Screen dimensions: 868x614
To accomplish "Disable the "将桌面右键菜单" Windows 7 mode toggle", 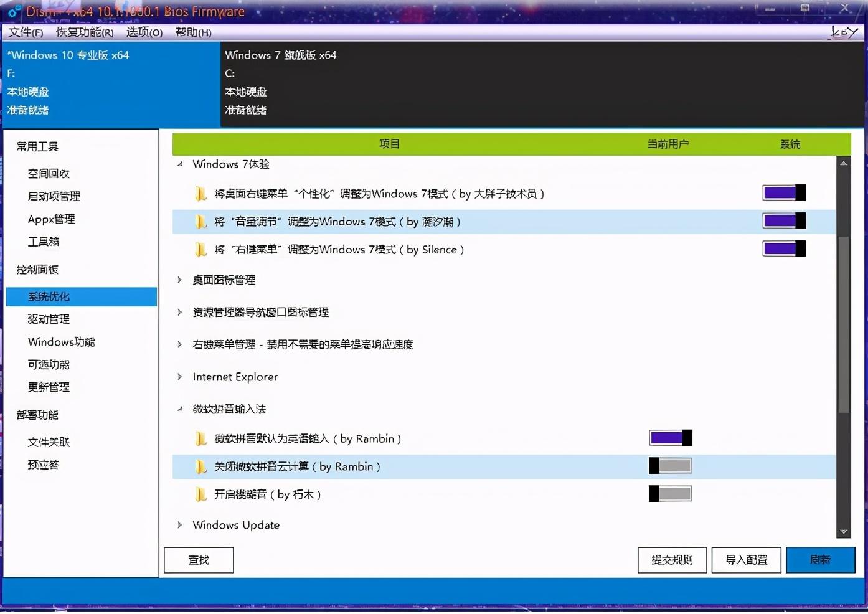I will 783,192.
